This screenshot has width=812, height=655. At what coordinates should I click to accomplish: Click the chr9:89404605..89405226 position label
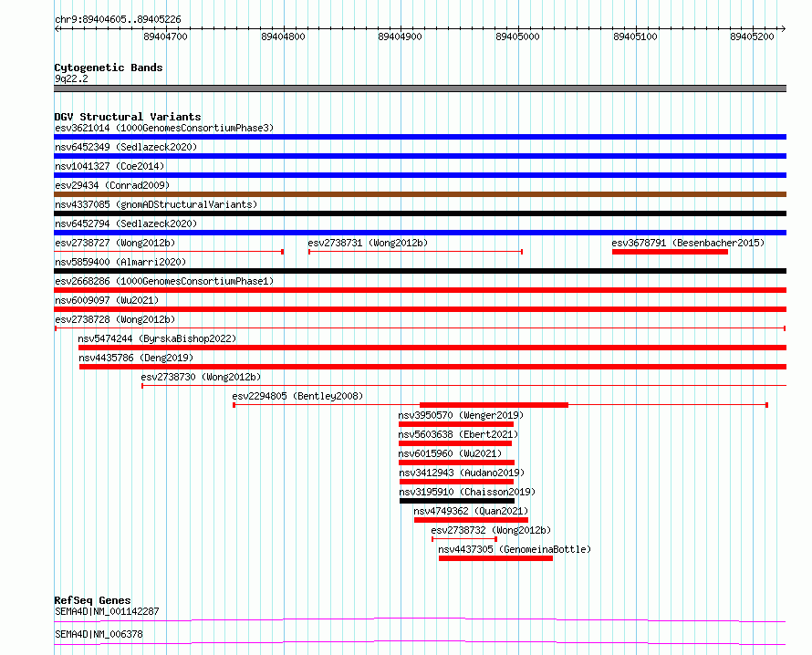point(118,20)
